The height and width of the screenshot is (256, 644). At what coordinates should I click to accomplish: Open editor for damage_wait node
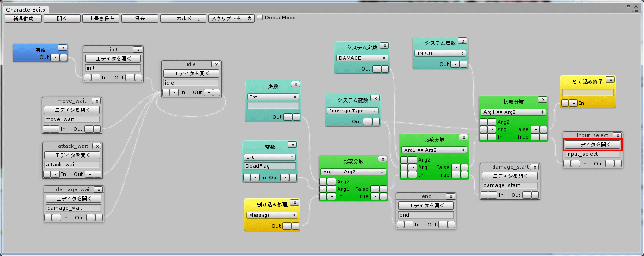tap(74, 199)
